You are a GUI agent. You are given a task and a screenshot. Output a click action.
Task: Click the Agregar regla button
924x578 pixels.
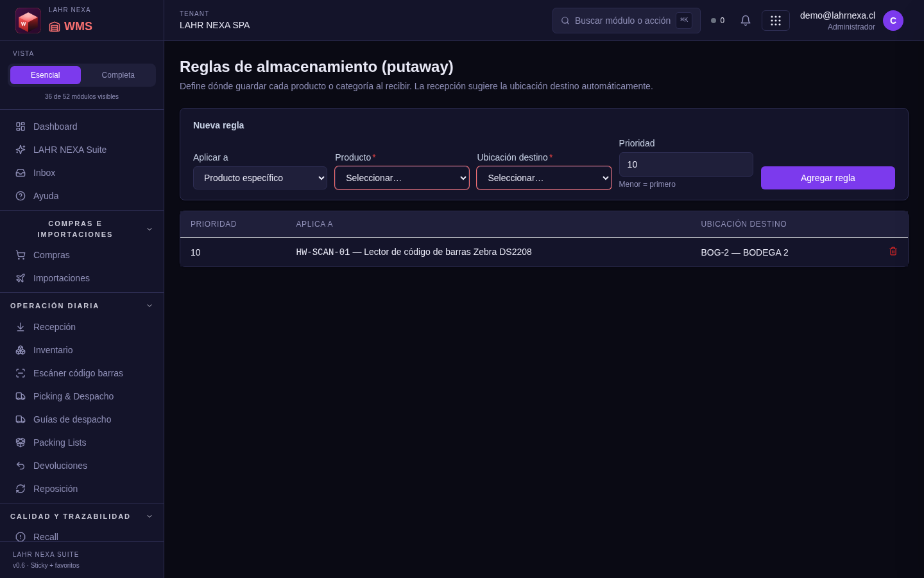828,178
